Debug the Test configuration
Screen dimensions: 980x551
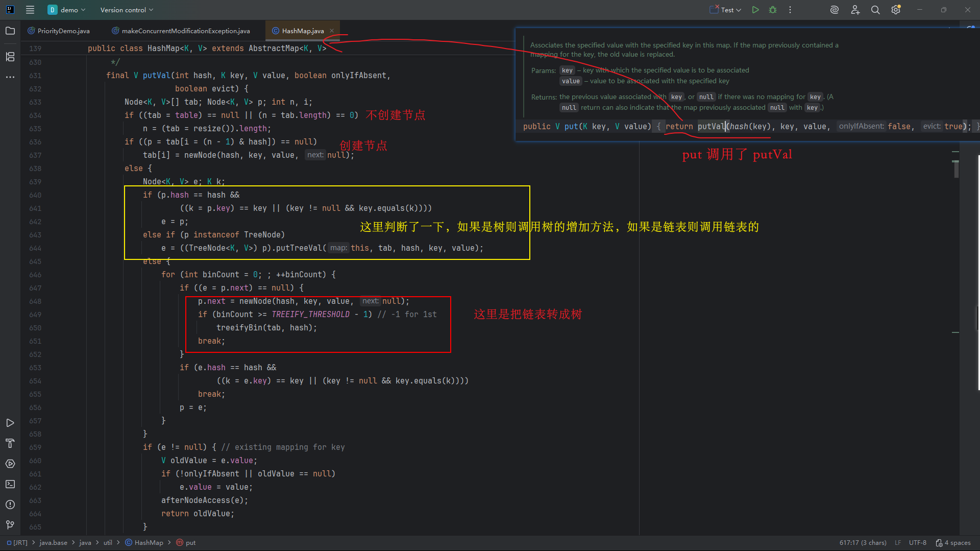773,10
